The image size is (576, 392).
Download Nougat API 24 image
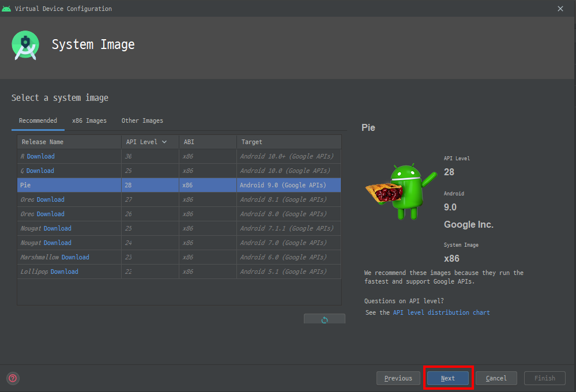click(57, 243)
